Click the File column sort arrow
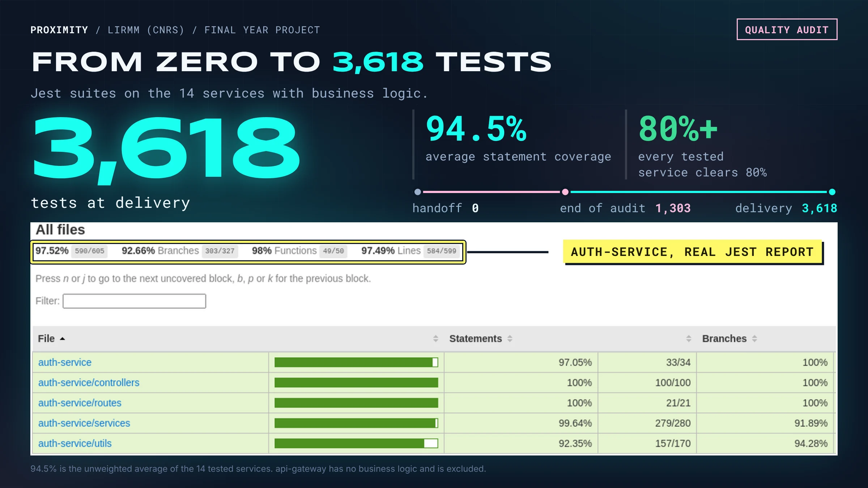This screenshot has width=868, height=488. (62, 339)
